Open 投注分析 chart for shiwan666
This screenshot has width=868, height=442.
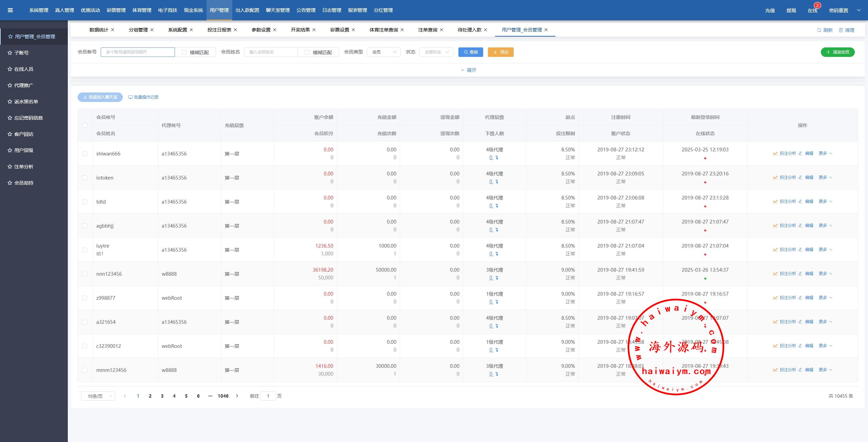tap(775, 153)
